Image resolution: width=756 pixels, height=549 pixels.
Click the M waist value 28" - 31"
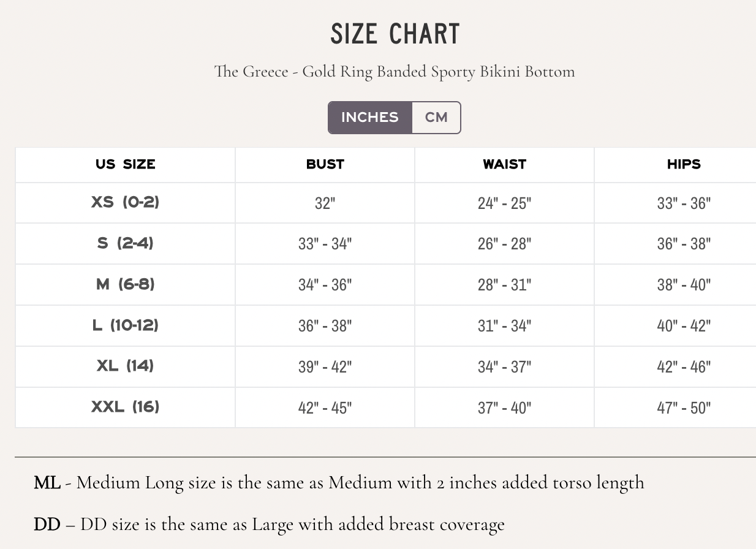[504, 285]
